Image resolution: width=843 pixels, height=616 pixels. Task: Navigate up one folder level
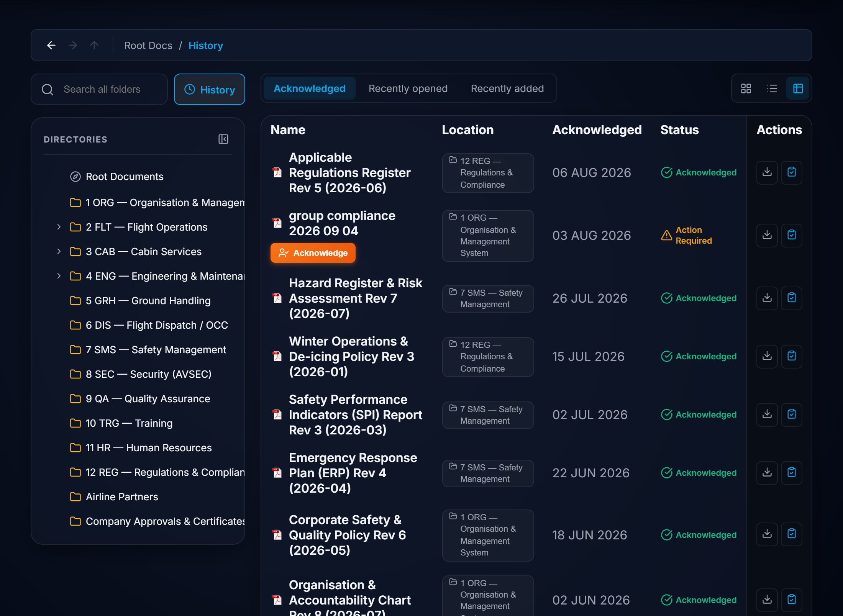[94, 46]
